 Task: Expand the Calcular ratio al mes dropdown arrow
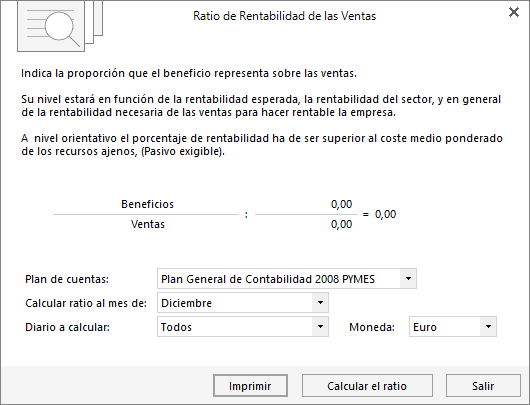(320, 303)
